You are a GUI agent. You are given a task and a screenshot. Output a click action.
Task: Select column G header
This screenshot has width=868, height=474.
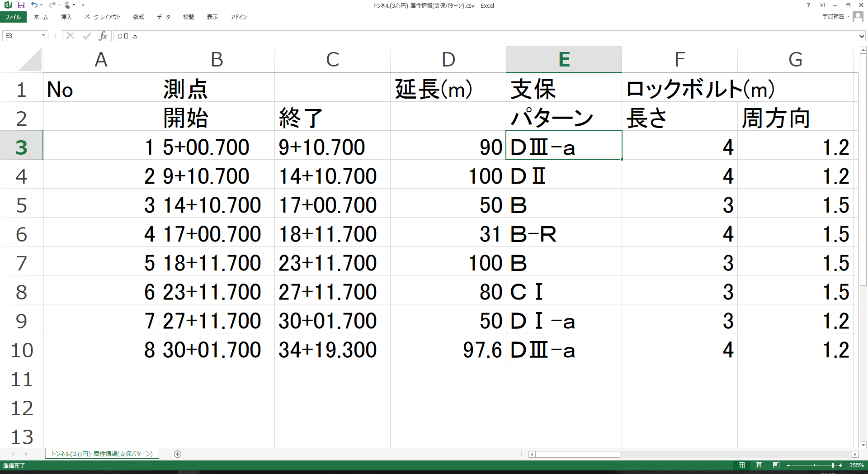coord(795,59)
